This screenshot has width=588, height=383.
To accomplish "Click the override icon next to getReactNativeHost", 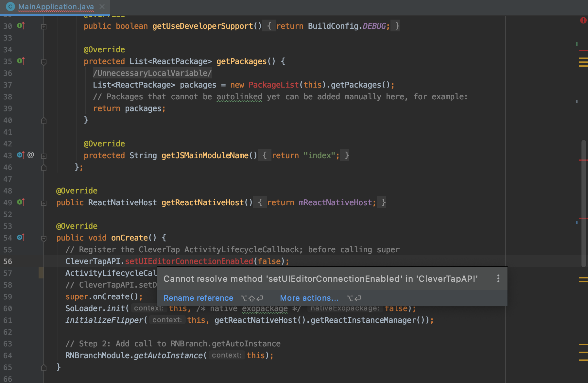I will pyautogui.click(x=20, y=202).
